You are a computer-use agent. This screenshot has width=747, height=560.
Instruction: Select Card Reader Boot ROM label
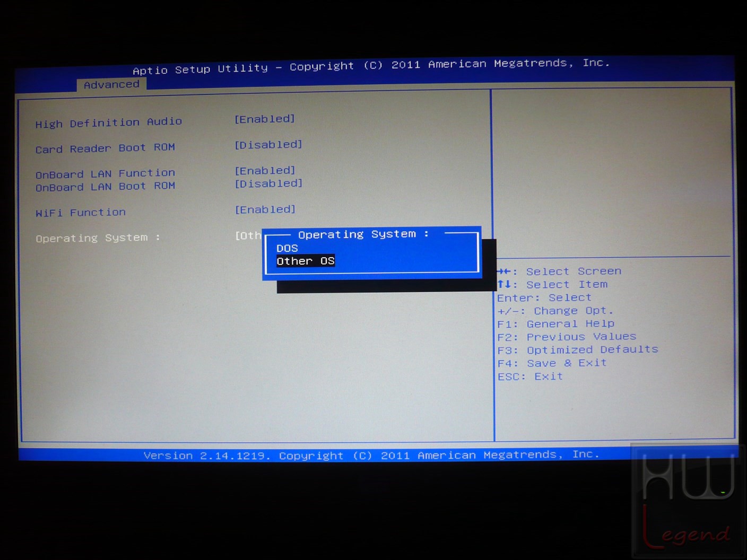pos(105,148)
